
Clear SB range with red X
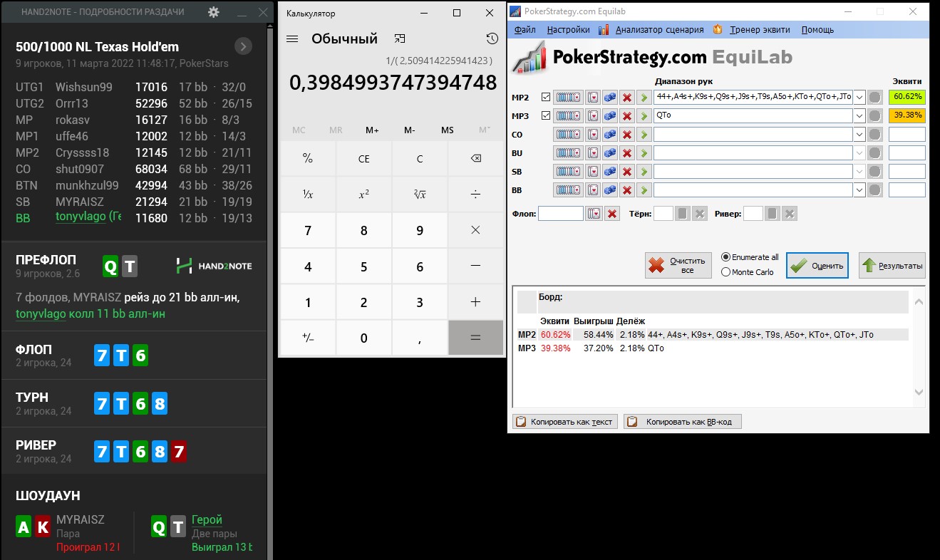(x=627, y=171)
